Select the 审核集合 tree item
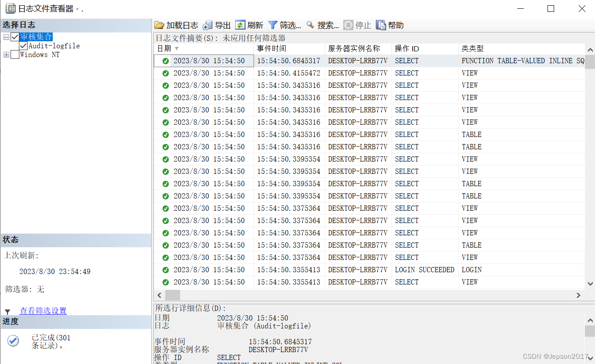This screenshot has width=595, height=364. coord(36,37)
